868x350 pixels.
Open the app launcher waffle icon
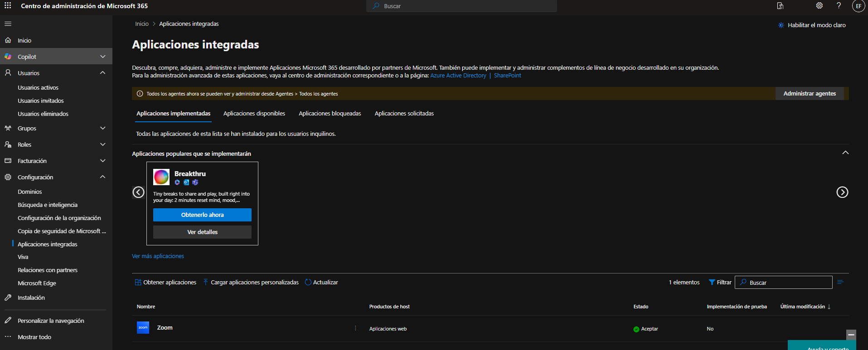8,6
